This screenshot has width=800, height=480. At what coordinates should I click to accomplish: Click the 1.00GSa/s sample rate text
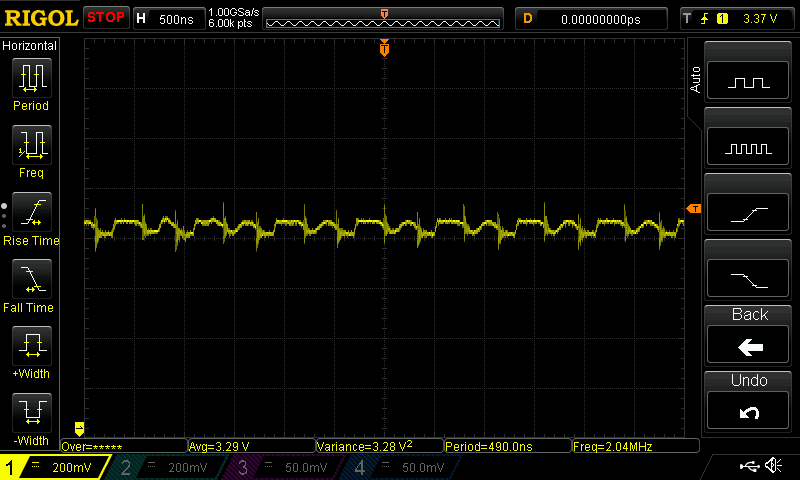(234, 12)
